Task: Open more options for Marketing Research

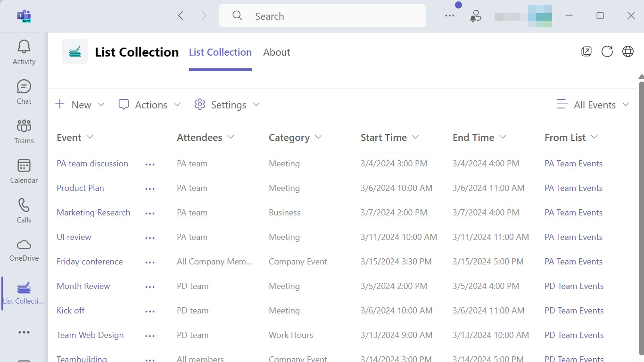Action: point(150,213)
